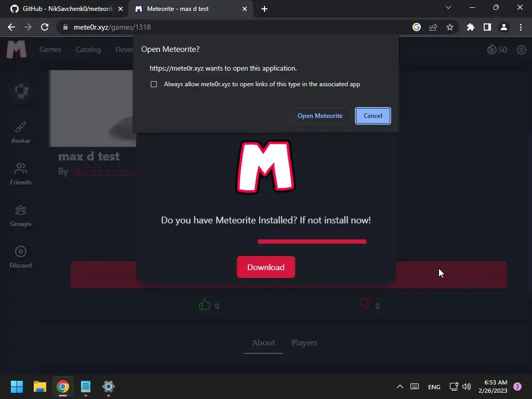The width and height of the screenshot is (532, 399).
Task: Click the lock site info icon
Action: [x=65, y=27]
